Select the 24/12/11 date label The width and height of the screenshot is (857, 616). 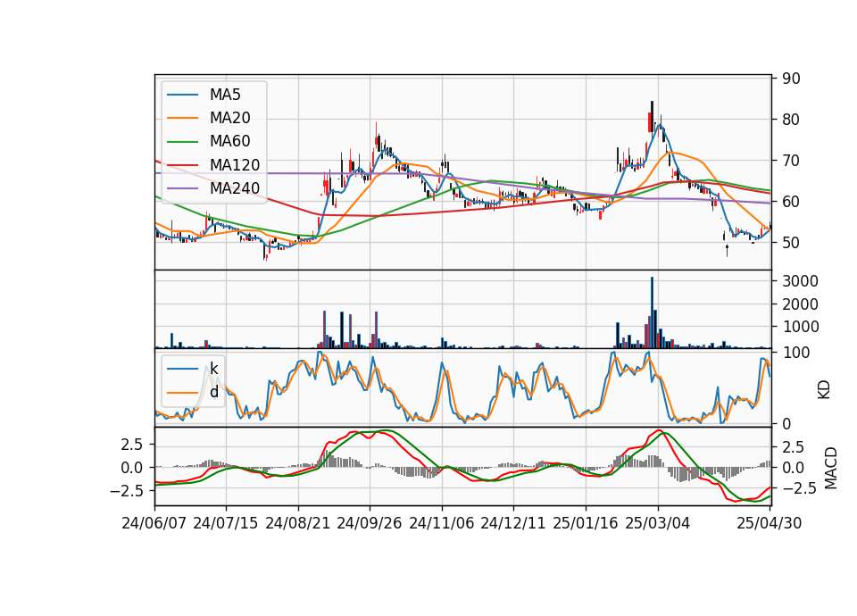click(x=512, y=523)
